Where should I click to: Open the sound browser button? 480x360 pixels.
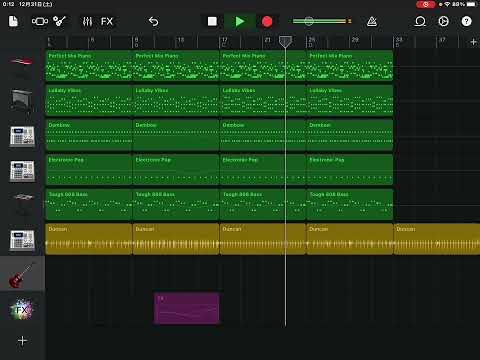[40, 22]
